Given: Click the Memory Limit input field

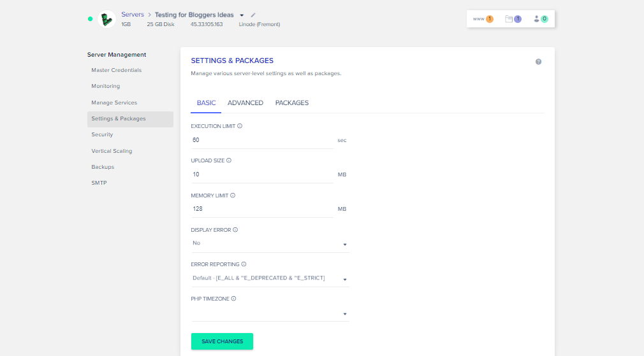Looking at the screenshot, I should point(262,209).
